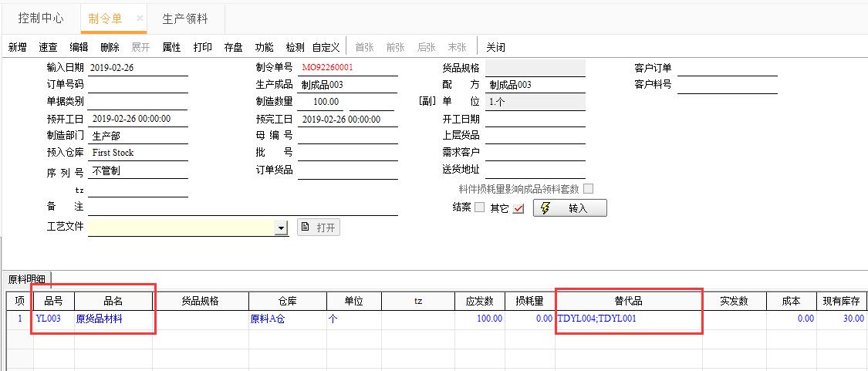Enable 料件损耗里影响成品领料套数 checkbox

pos(589,189)
